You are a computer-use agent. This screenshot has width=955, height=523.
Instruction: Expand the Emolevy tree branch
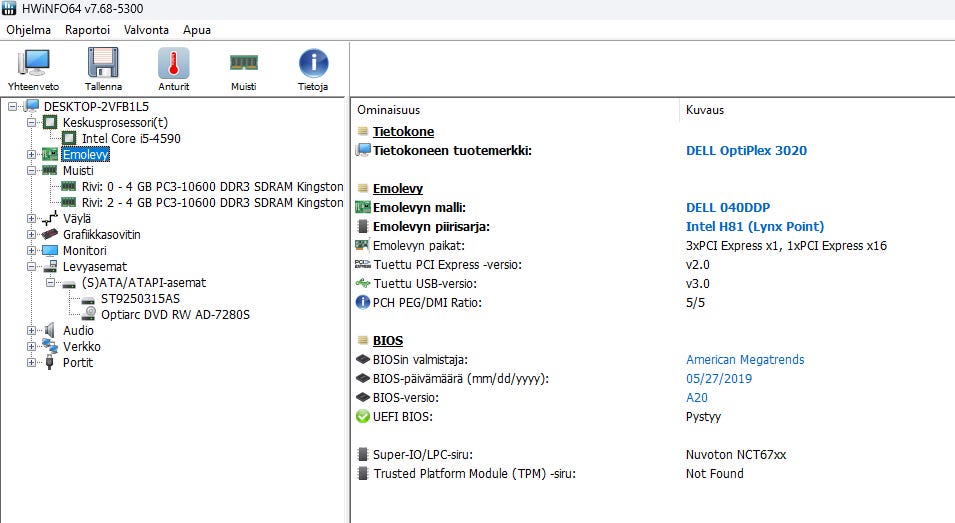click(x=31, y=155)
